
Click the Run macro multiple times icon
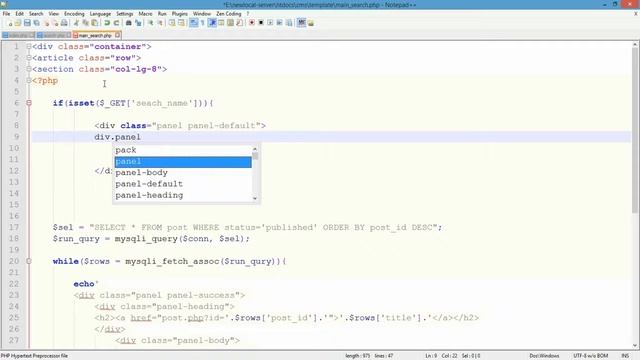(279, 23)
